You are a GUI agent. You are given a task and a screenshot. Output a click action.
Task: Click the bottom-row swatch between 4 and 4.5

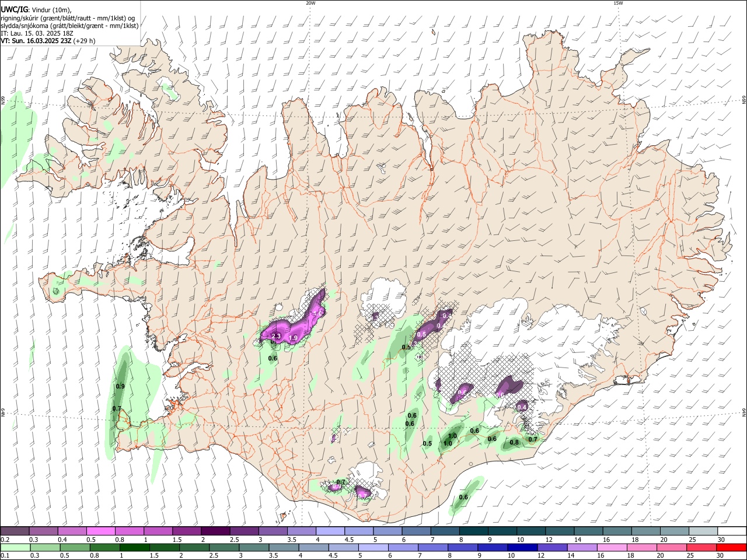click(x=313, y=548)
